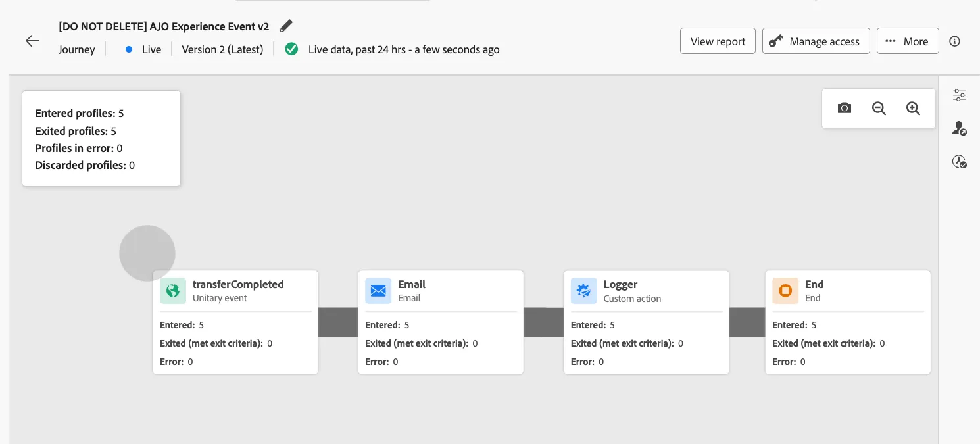Screen dimensions: 980x444
Task: Zoom in on the journey canvas
Action: 913,109
